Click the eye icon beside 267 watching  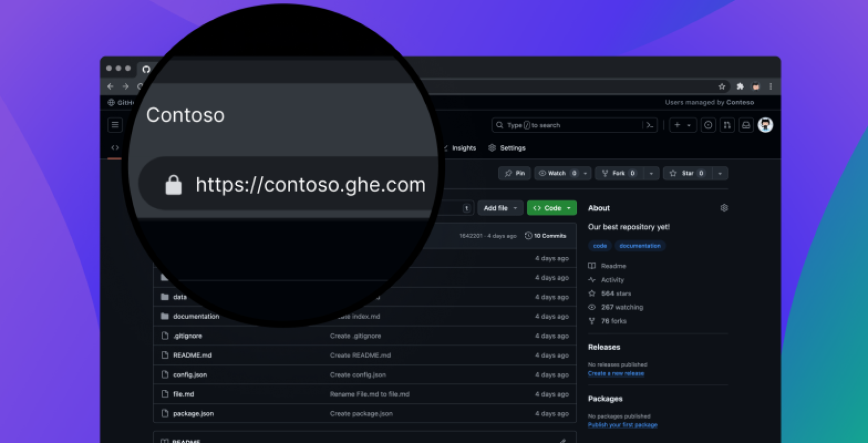592,307
